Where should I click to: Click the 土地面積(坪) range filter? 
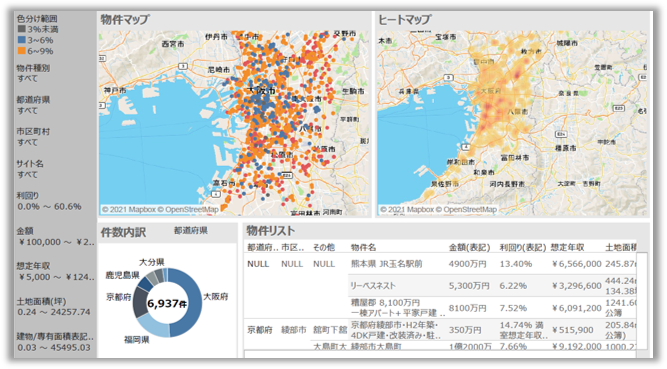pos(54,312)
